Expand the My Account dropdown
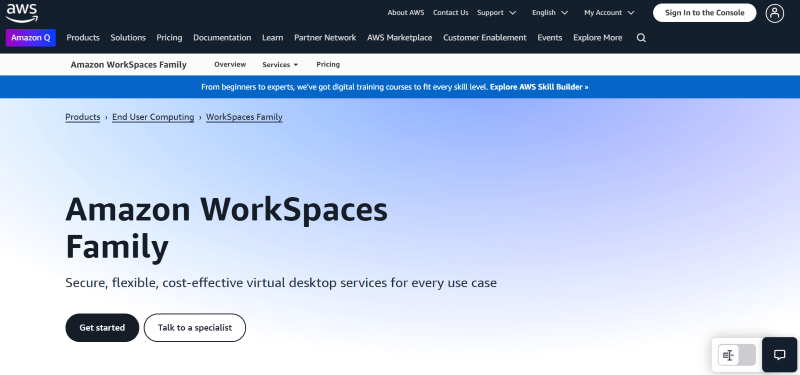 [609, 13]
